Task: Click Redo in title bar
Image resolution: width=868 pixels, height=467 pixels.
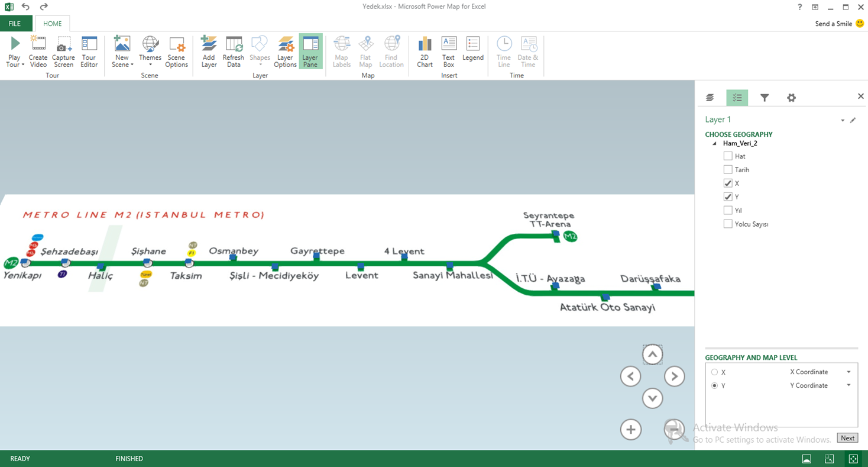Action: [x=44, y=7]
